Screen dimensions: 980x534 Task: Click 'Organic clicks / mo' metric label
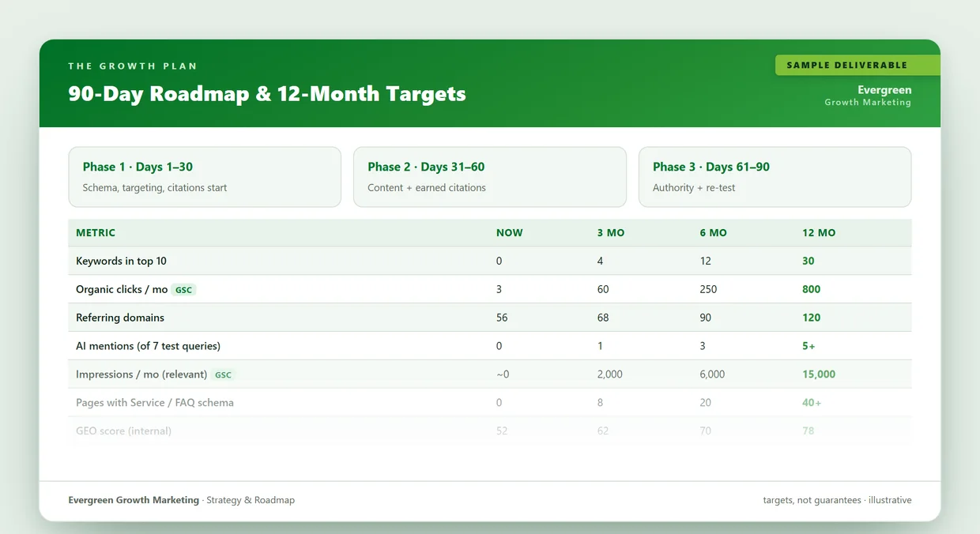click(x=122, y=290)
